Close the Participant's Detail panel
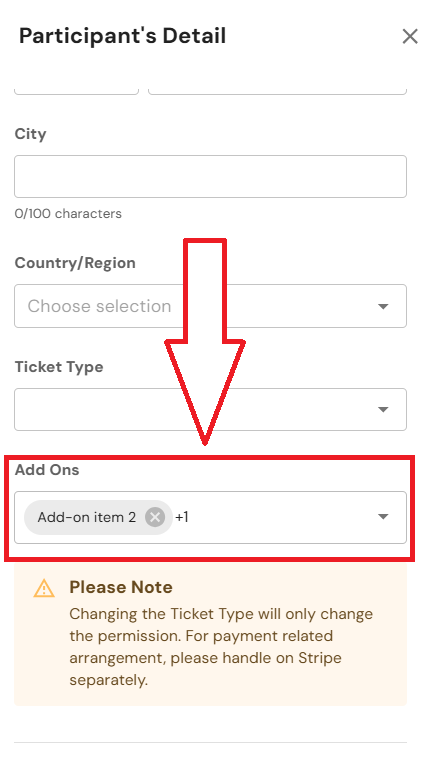Viewport: 422px width, 763px height. pos(410,36)
